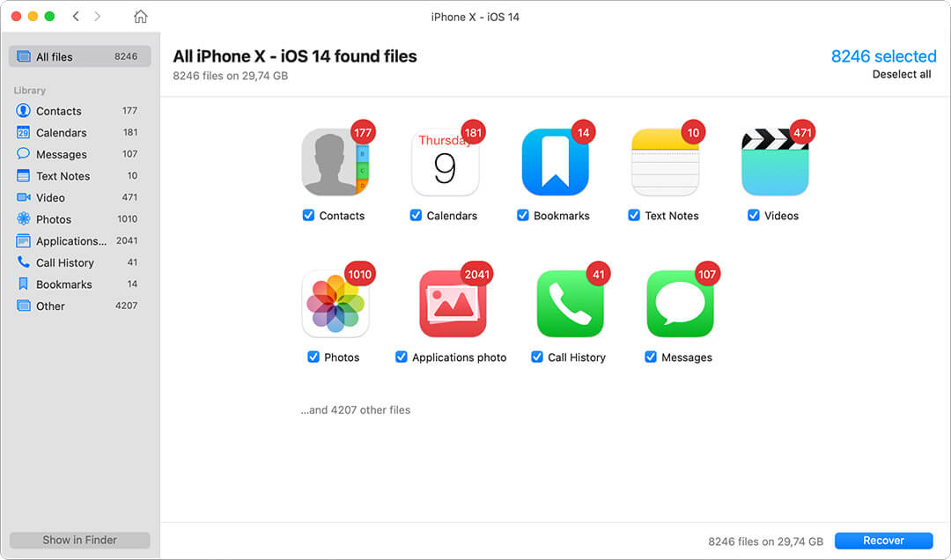
Task: Click the Applications sidebar icon
Action: [x=23, y=240]
